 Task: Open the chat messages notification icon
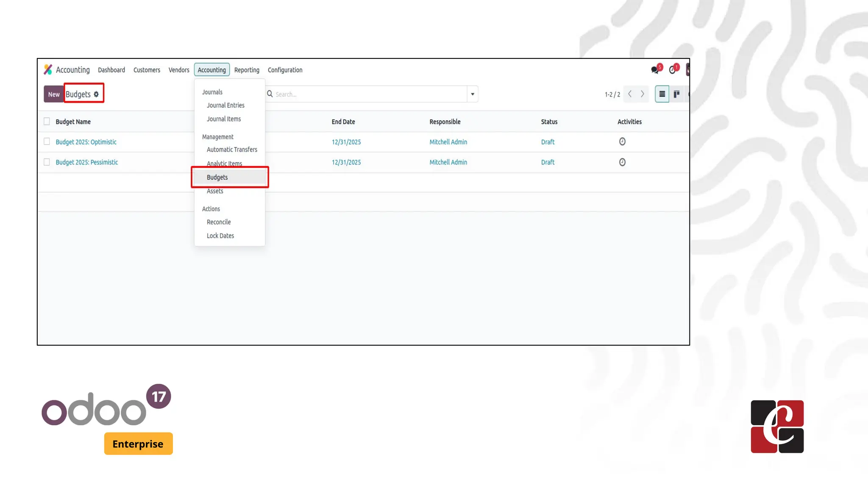click(x=655, y=70)
